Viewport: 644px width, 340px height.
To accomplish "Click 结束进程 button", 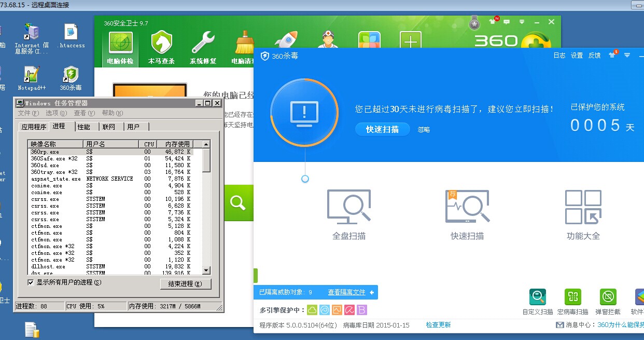I will [186, 284].
